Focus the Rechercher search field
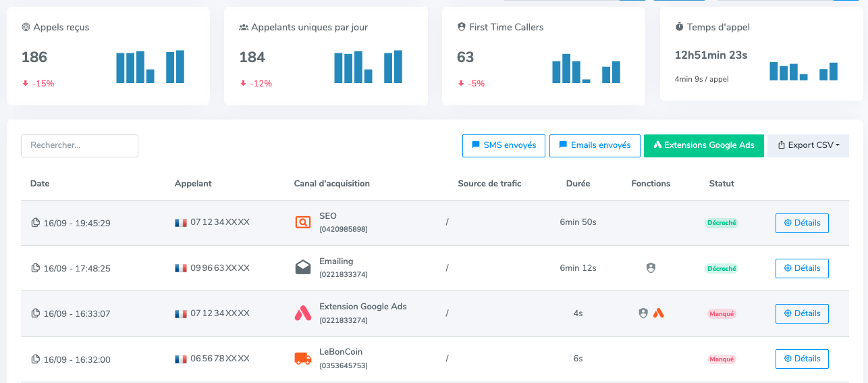 (x=80, y=145)
